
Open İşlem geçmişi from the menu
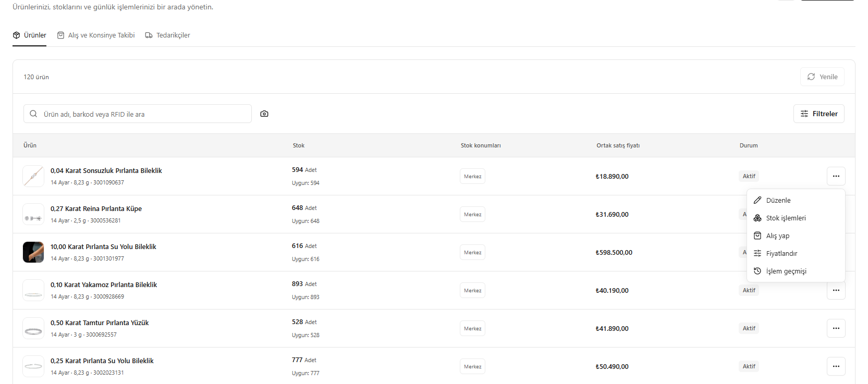[x=796, y=271]
